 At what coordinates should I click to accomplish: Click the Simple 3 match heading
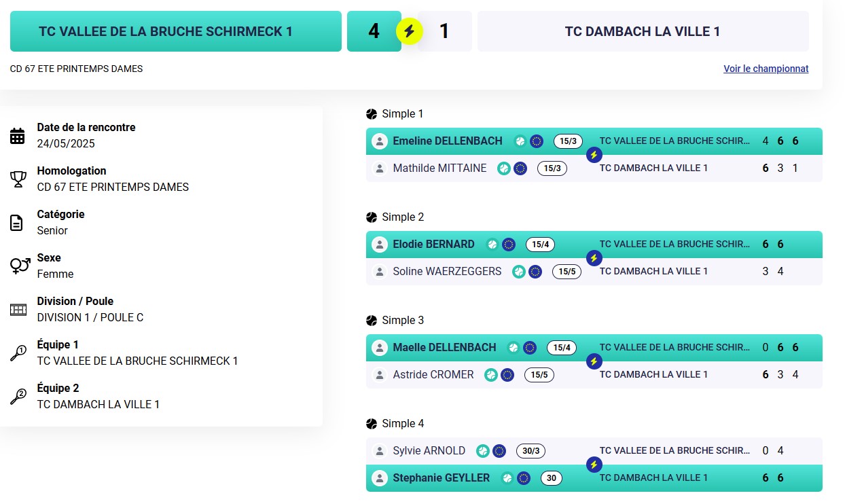pos(403,321)
